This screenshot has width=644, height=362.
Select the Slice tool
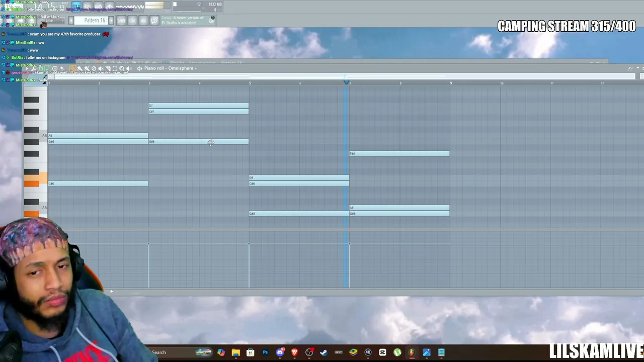[x=108, y=68]
